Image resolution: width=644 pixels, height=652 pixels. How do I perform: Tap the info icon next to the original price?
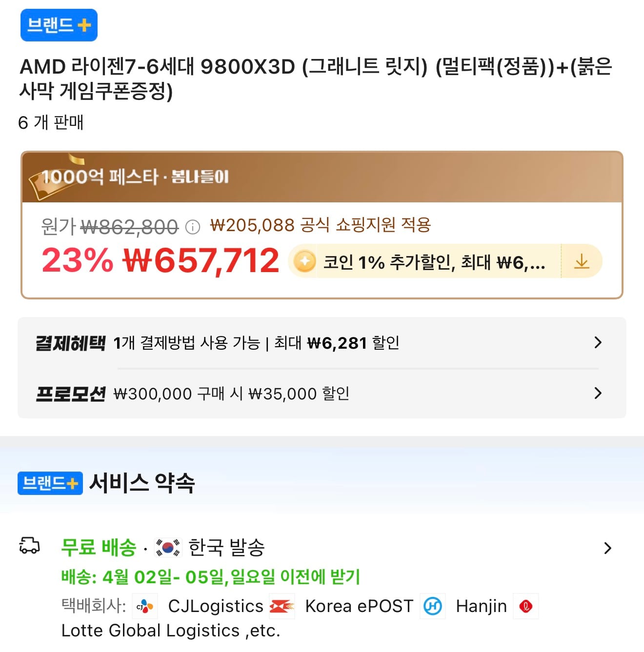194,226
